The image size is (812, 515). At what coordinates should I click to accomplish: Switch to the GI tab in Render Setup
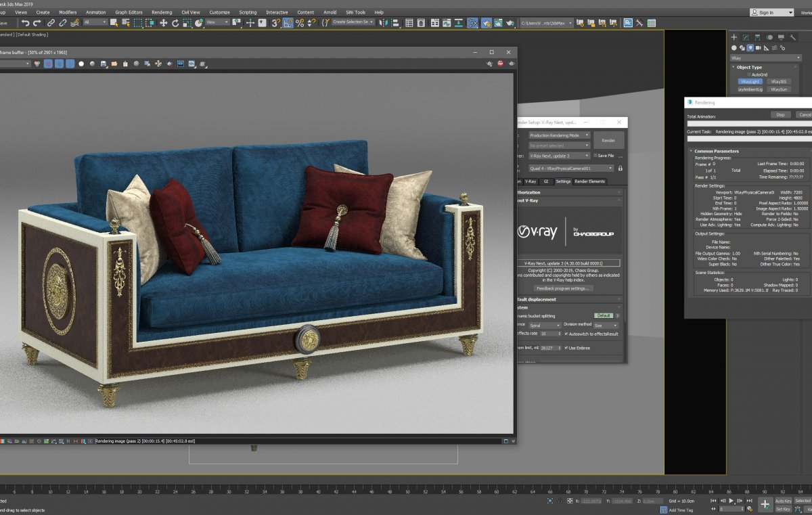click(546, 181)
